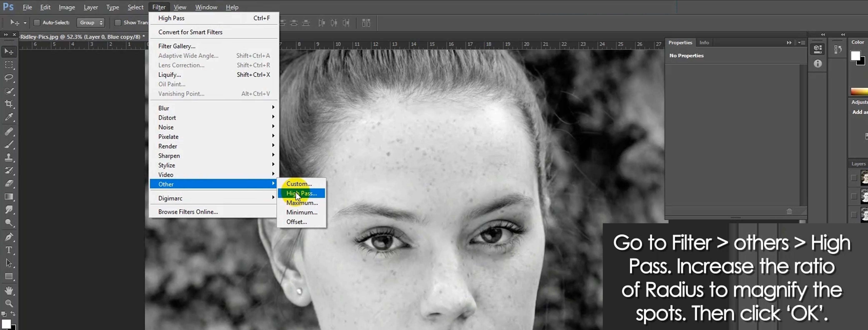Select the Move tool in the toolbox
This screenshot has height=330, width=868.
click(x=9, y=51)
